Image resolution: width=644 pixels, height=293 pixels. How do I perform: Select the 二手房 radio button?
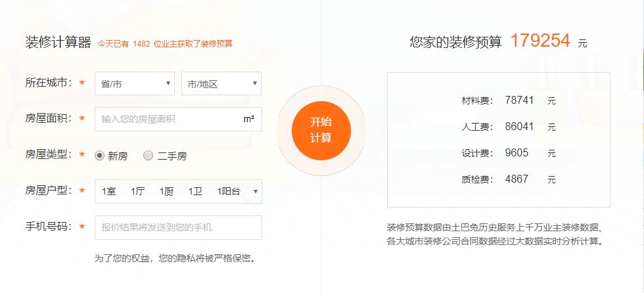pyautogui.click(x=149, y=156)
